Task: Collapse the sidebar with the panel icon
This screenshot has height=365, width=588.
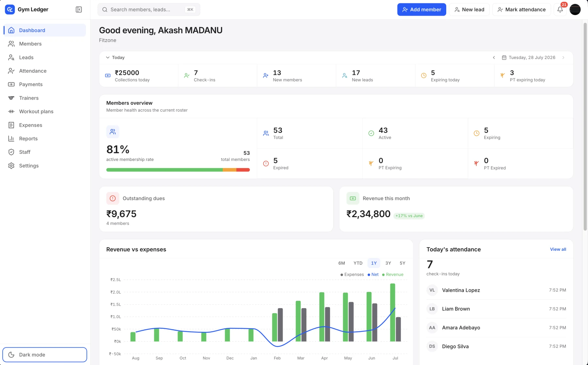Action: (x=79, y=9)
